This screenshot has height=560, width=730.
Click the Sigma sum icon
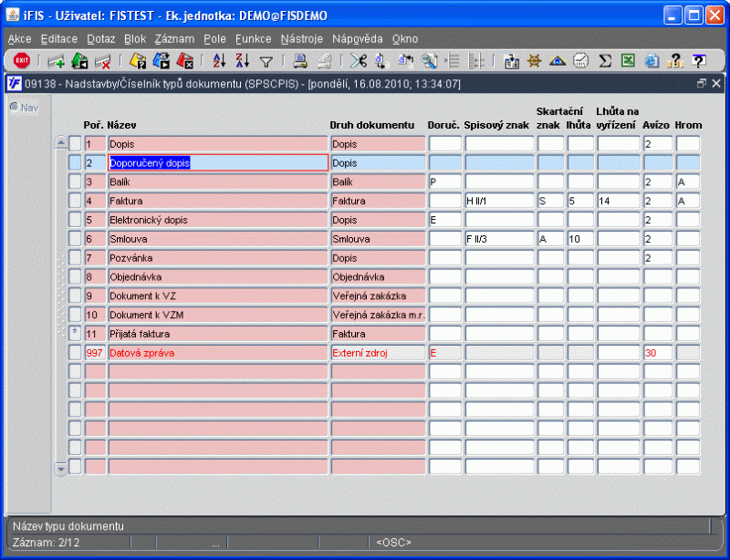(x=605, y=61)
